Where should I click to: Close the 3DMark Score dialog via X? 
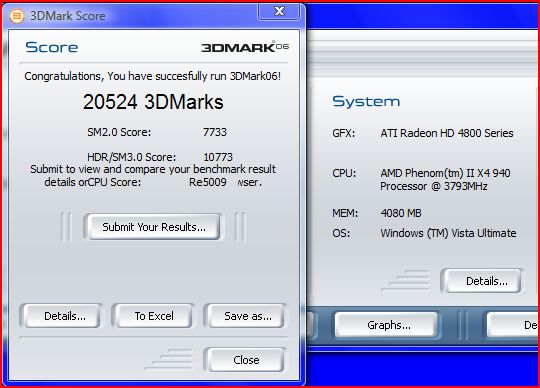(x=279, y=11)
